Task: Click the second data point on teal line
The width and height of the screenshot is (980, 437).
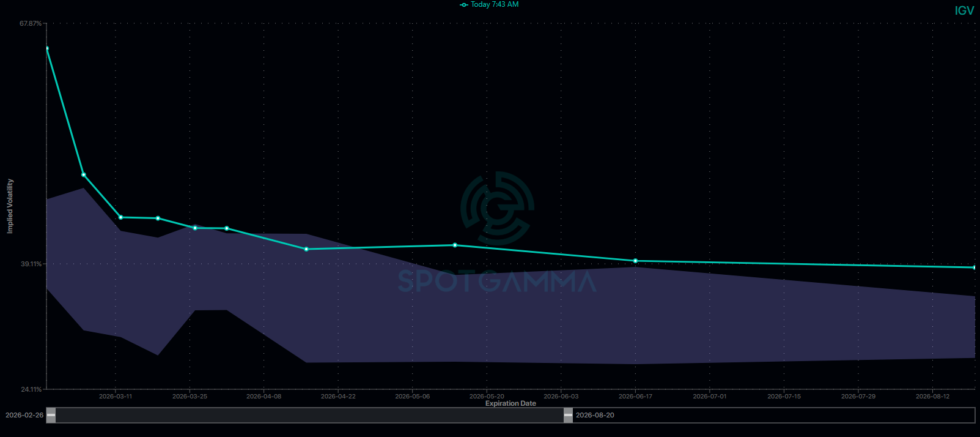Action: [84, 175]
